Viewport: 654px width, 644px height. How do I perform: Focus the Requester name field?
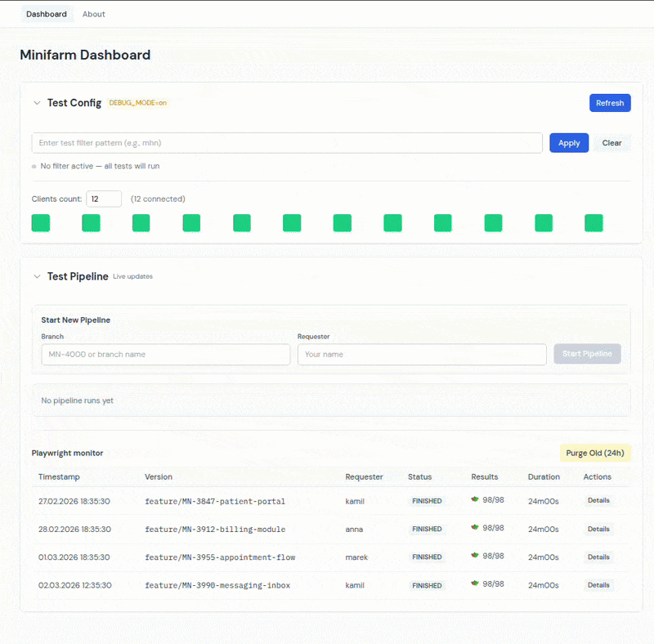(x=422, y=355)
